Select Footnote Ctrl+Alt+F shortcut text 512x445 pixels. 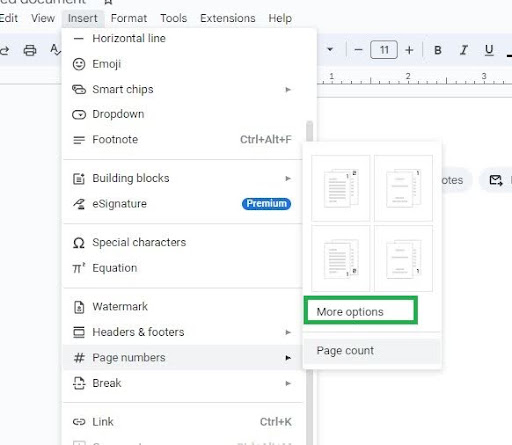point(266,139)
